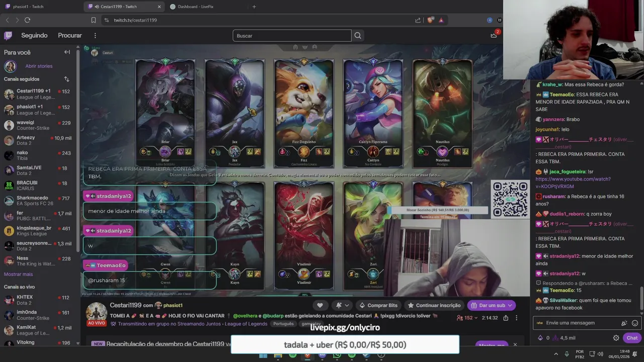Share the page from the address bar
This screenshot has height=362, width=644.
coord(418,20)
